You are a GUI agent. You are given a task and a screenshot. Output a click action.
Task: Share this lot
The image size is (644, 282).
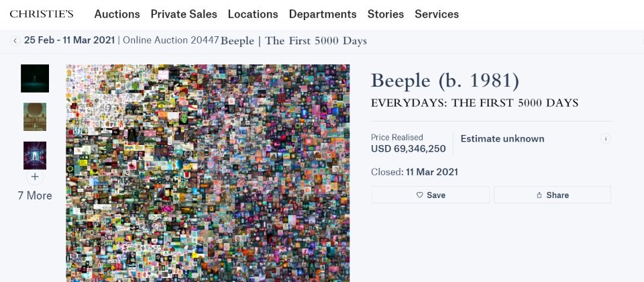click(x=552, y=195)
